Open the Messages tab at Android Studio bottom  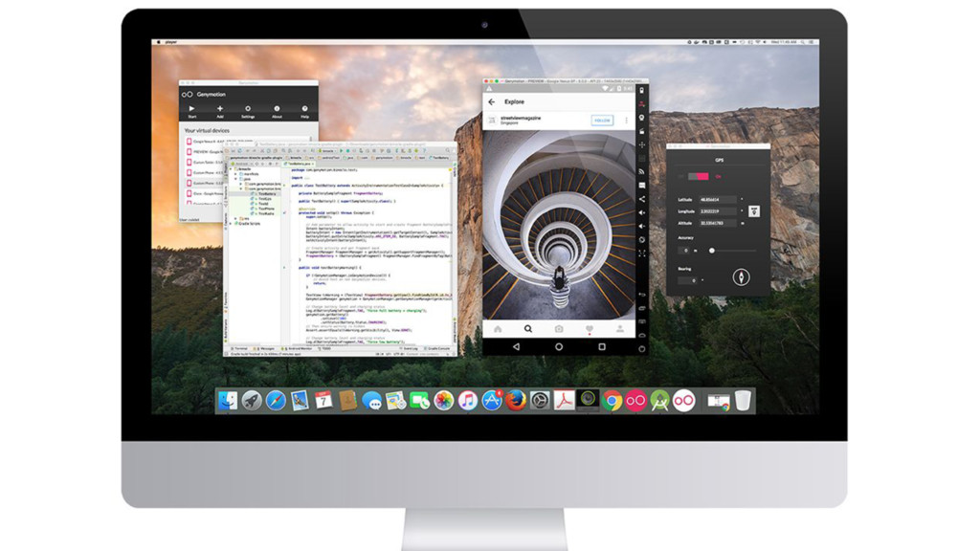(265, 348)
